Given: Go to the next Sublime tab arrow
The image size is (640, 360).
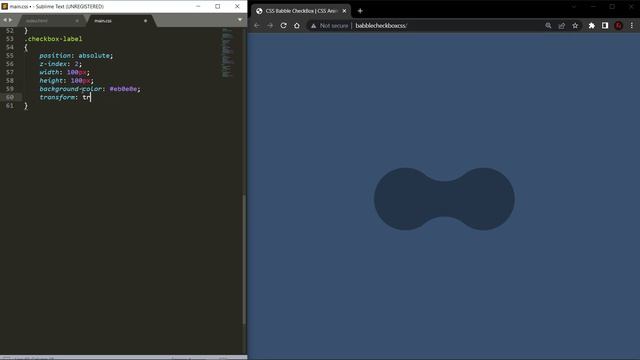Looking at the screenshot, I should 11,20.
